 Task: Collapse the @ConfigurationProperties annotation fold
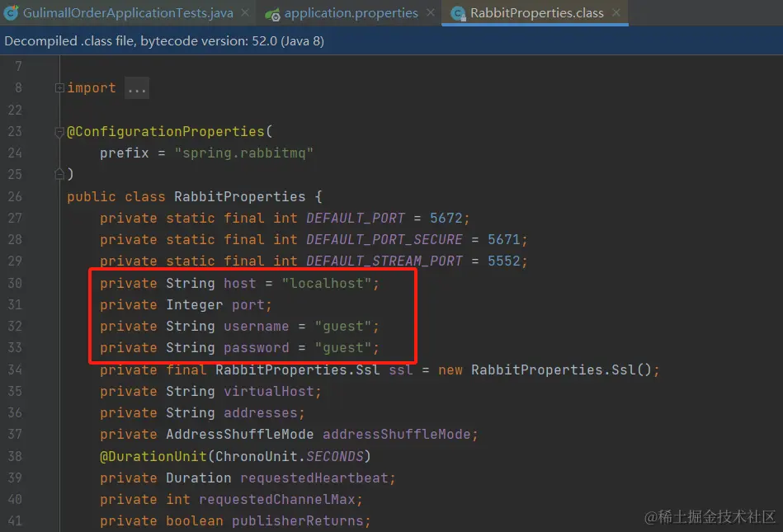pyautogui.click(x=59, y=132)
